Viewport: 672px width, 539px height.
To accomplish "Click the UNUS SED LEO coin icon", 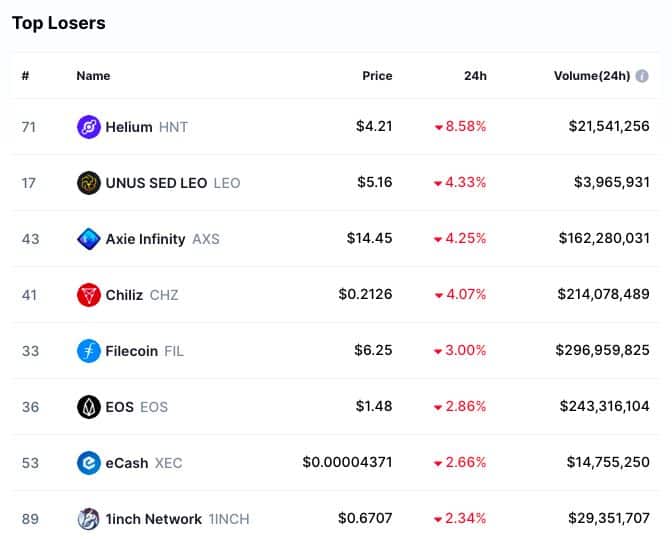I will pos(89,183).
